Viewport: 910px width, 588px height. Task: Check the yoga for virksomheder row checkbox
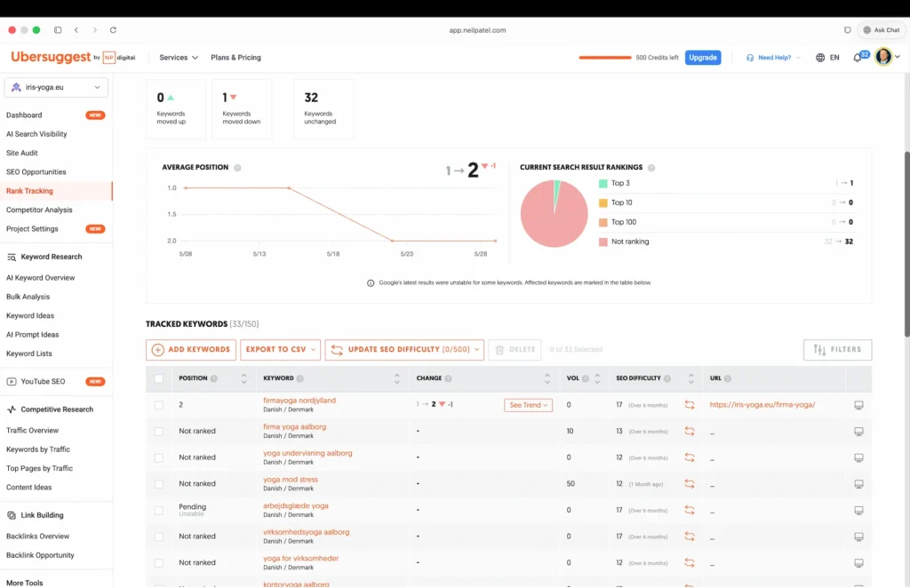(x=159, y=563)
